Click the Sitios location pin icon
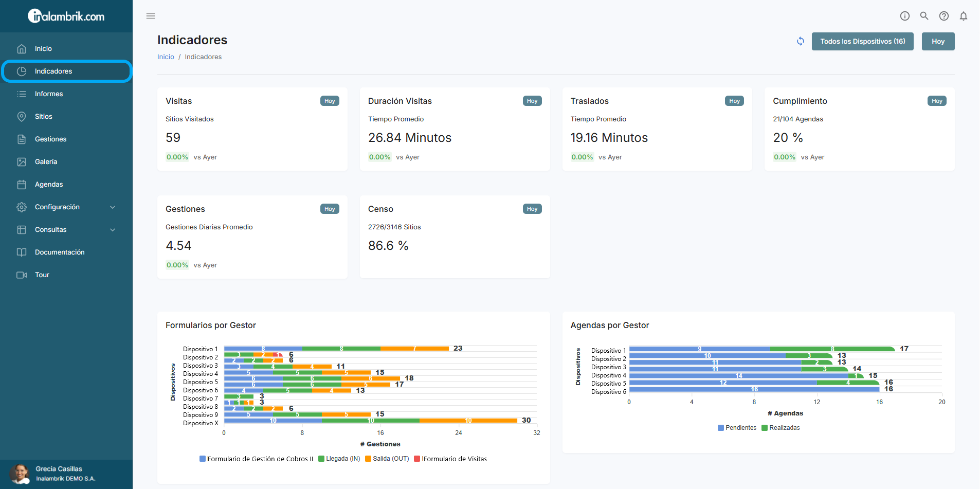Image resolution: width=980 pixels, height=489 pixels. click(x=22, y=116)
